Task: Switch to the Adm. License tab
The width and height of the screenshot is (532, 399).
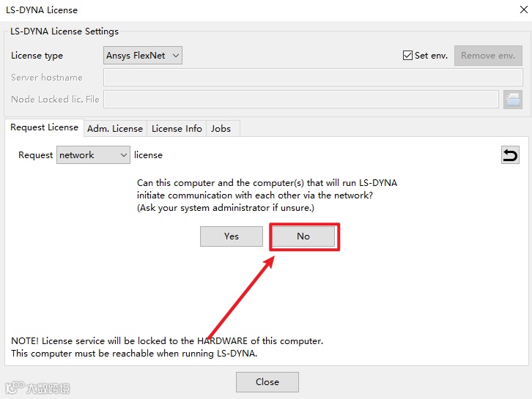Action: (x=115, y=128)
